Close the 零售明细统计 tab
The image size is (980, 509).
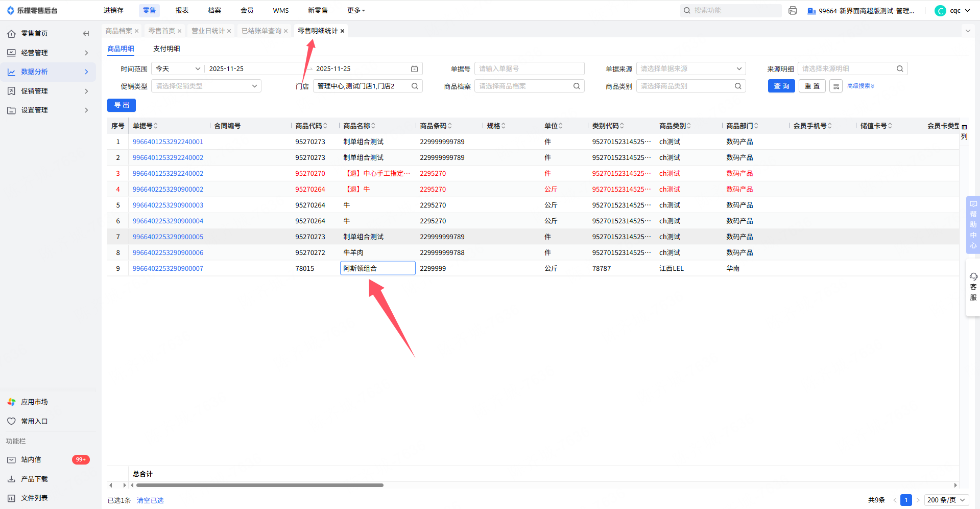343,31
